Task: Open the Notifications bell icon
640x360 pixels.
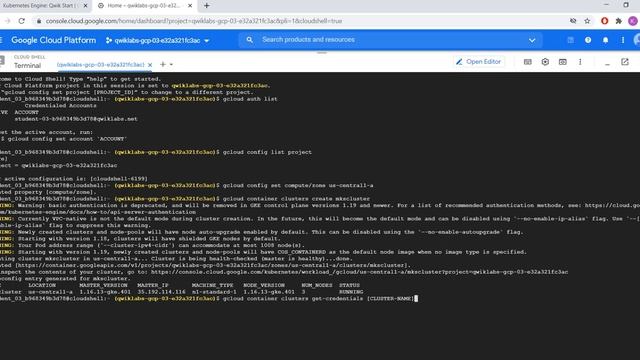Action: pyautogui.click(x=605, y=40)
